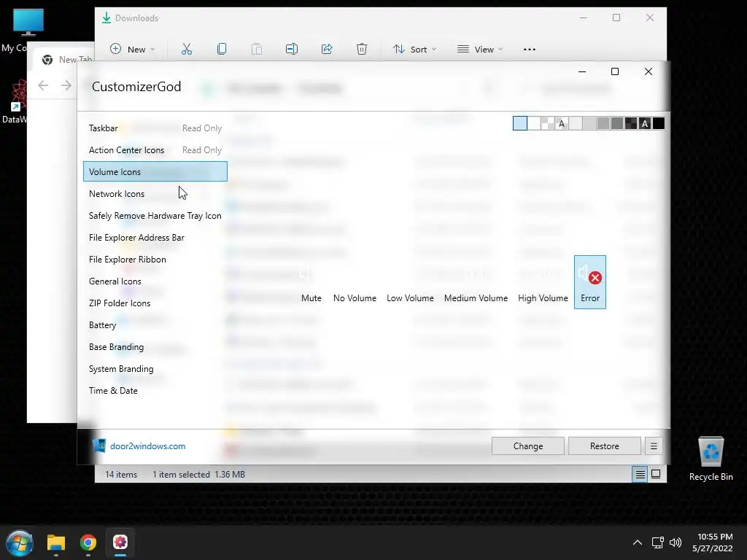The height and width of the screenshot is (560, 747).
Task: Open File Explorer from the taskbar
Action: pyautogui.click(x=55, y=542)
